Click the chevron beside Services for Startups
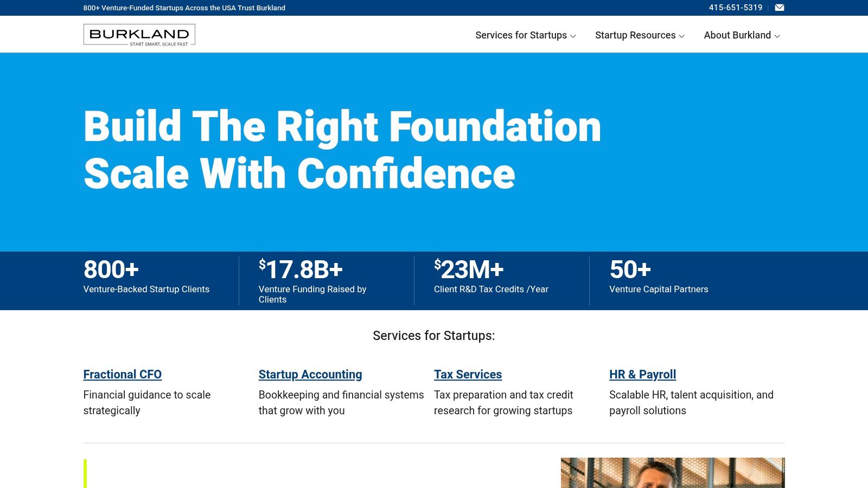The height and width of the screenshot is (488, 868). pos(573,36)
